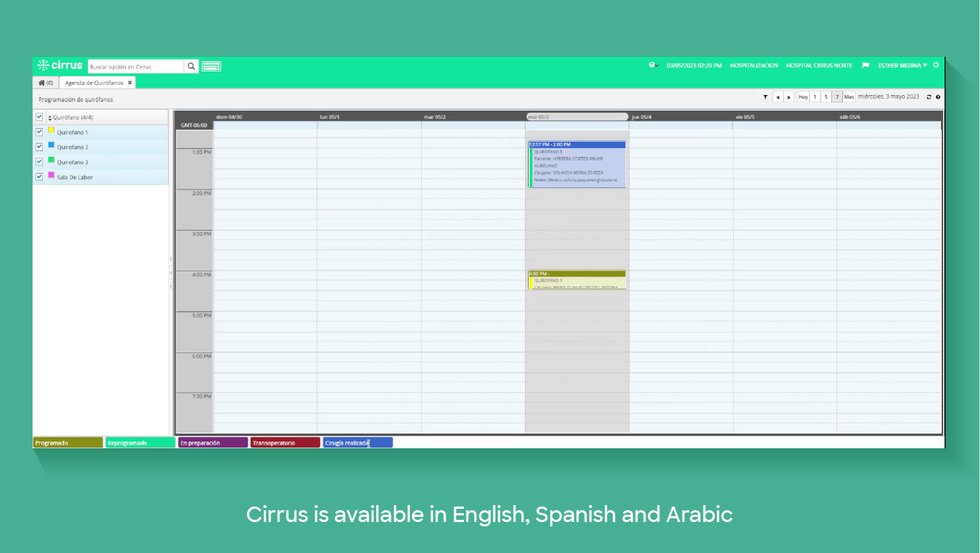This screenshot has height=553, width=980.
Task: Uncheck the Quirofano 1 checkbox
Action: [39, 131]
